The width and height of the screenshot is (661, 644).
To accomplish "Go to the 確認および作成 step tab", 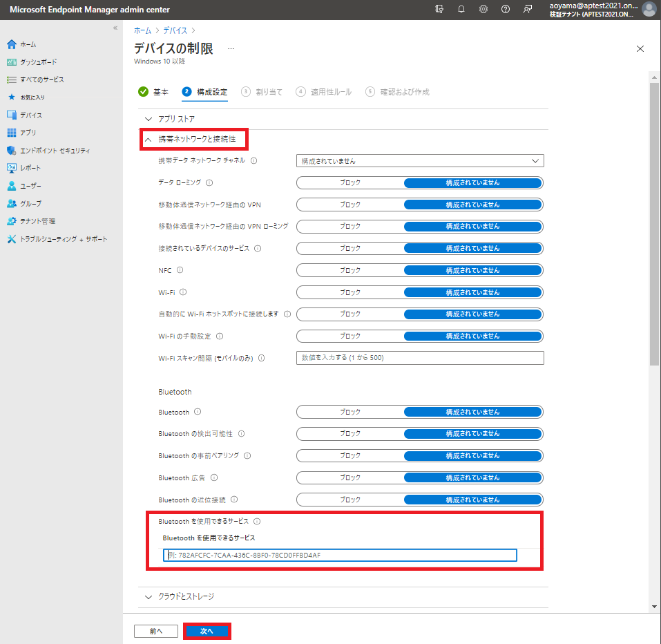I will [397, 92].
